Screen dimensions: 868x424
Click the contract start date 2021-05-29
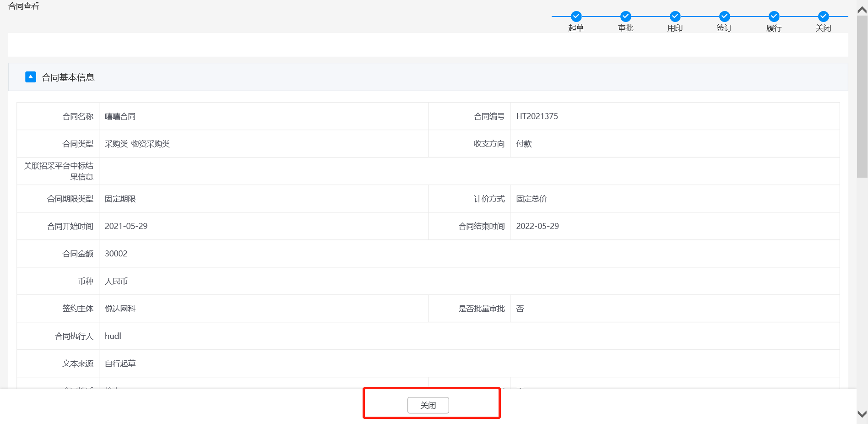tap(126, 226)
